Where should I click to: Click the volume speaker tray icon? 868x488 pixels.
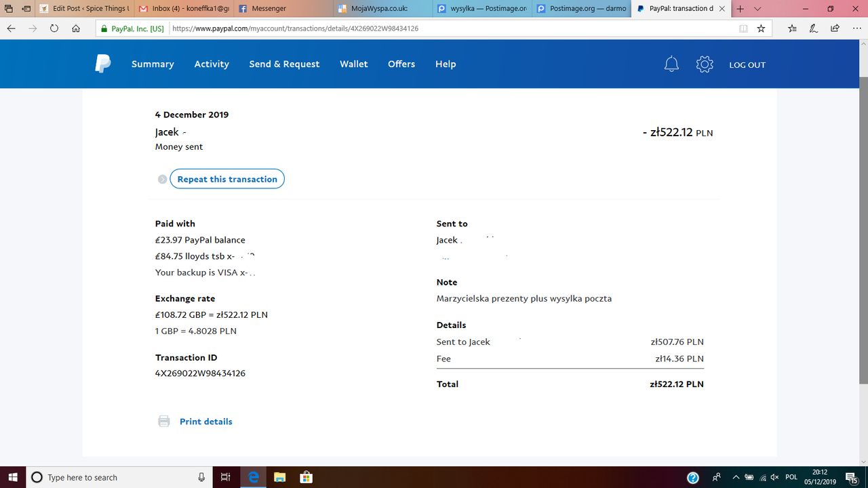(x=775, y=477)
